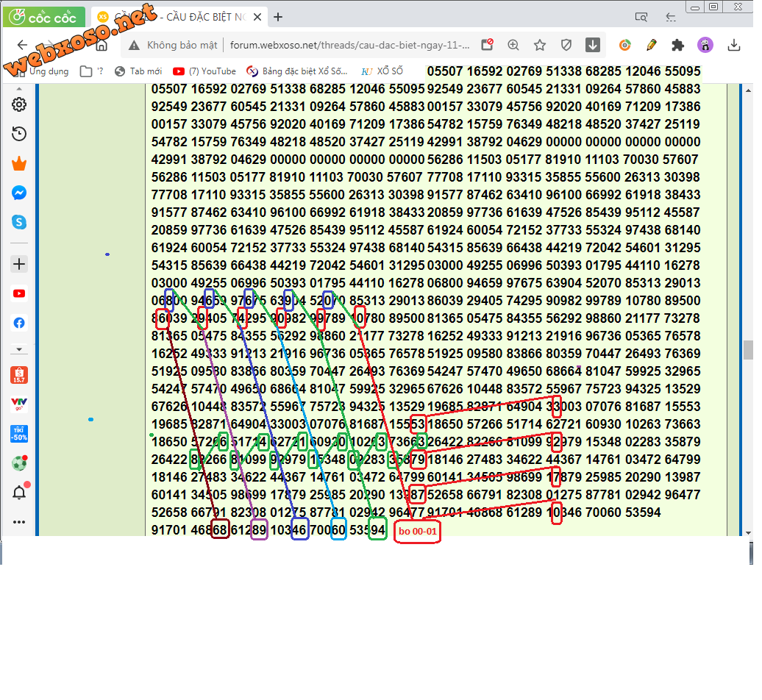Expand sidebar with small up arrow

(x=19, y=89)
